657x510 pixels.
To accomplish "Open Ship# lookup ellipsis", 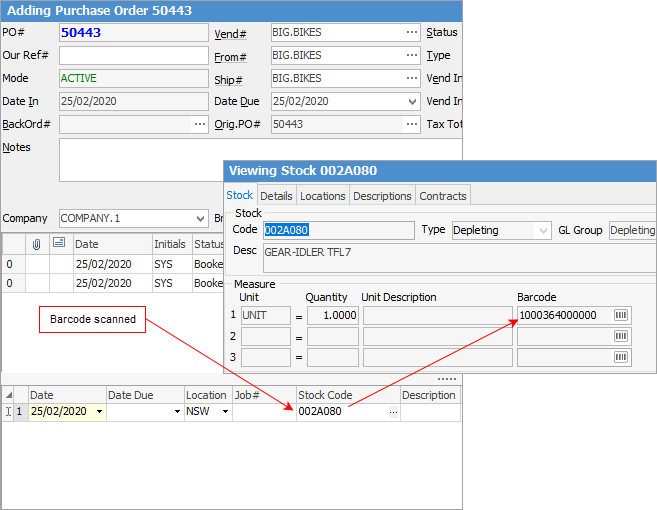I will click(x=412, y=78).
